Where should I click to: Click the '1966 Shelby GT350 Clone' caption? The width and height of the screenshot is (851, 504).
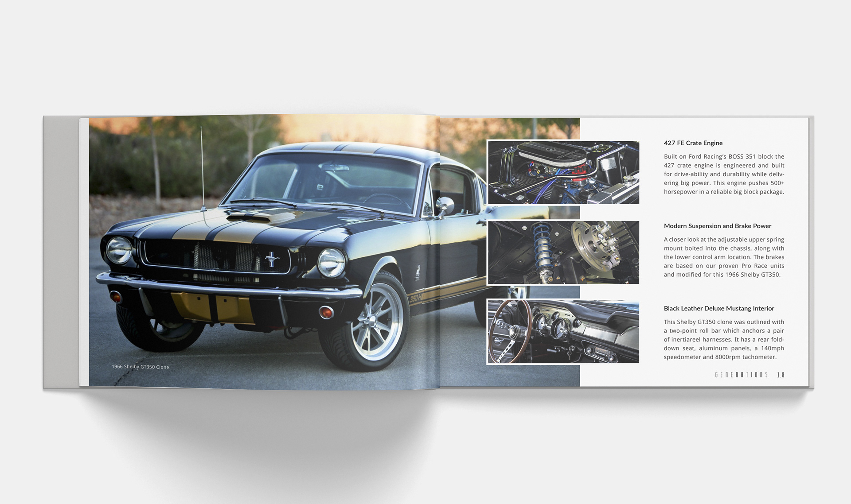tap(140, 367)
